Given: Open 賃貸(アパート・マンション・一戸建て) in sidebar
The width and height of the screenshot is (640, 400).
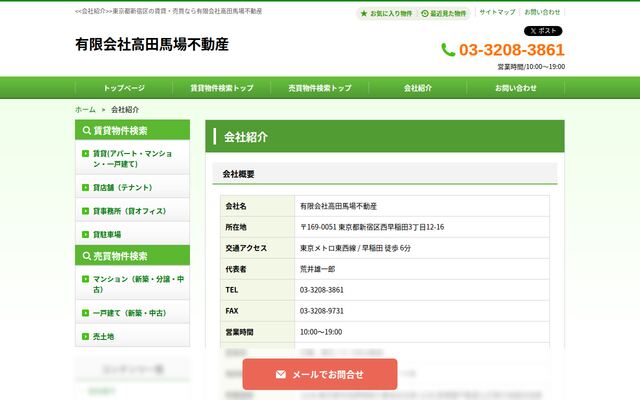Looking at the screenshot, I should click(x=132, y=158).
